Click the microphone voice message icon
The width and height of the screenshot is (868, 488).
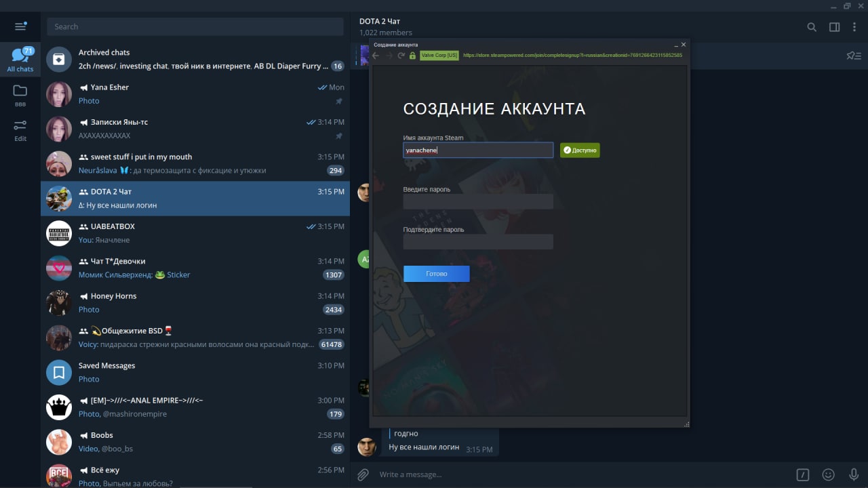pos(854,474)
